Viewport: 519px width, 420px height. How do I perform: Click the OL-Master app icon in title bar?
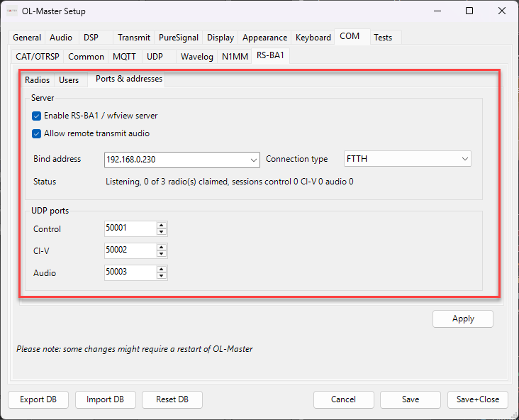pyautogui.click(x=12, y=11)
